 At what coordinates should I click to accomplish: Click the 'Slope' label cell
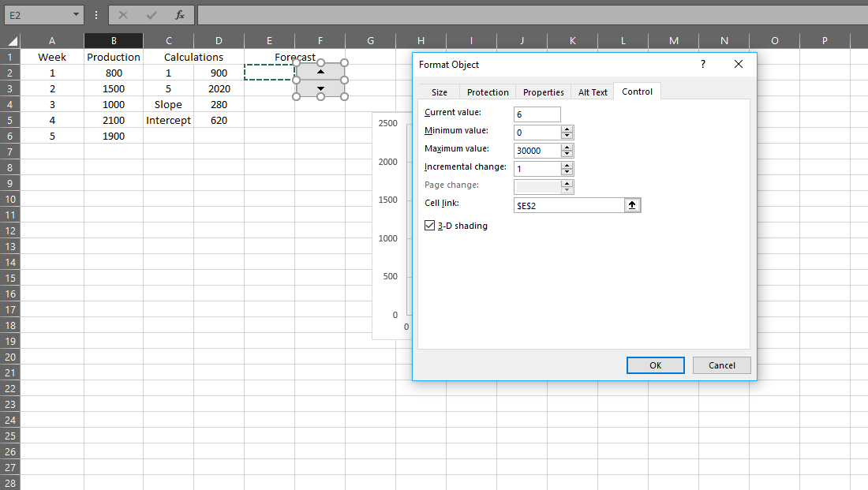168,105
